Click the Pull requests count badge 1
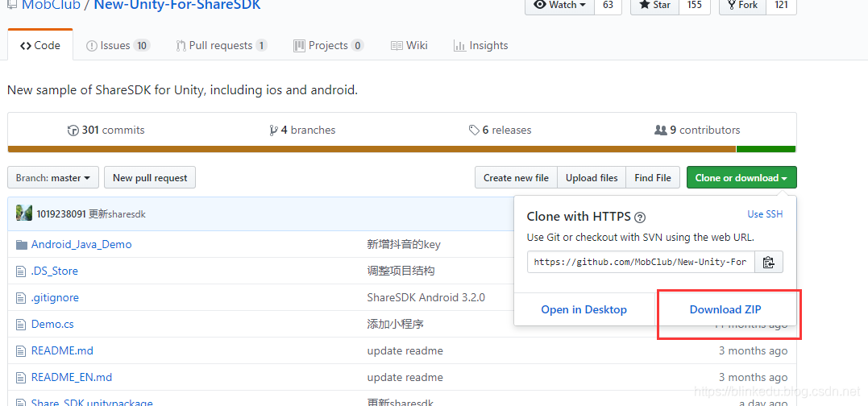This screenshot has height=406, width=868. click(261, 45)
